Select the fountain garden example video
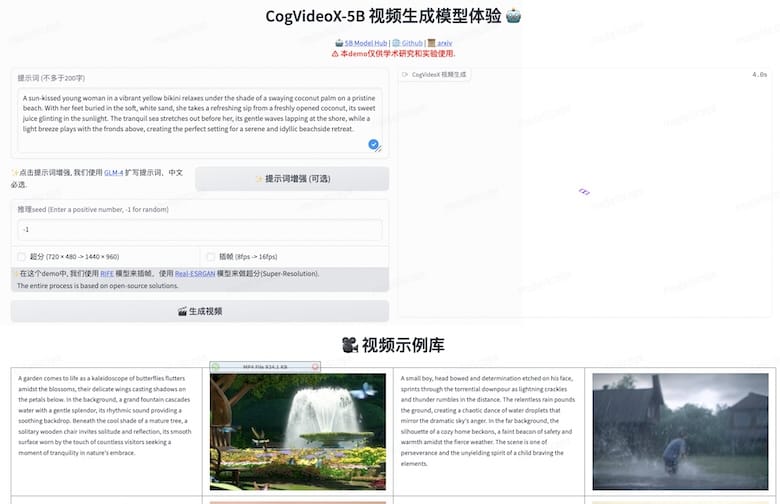The height and width of the screenshot is (504, 780). (x=297, y=431)
